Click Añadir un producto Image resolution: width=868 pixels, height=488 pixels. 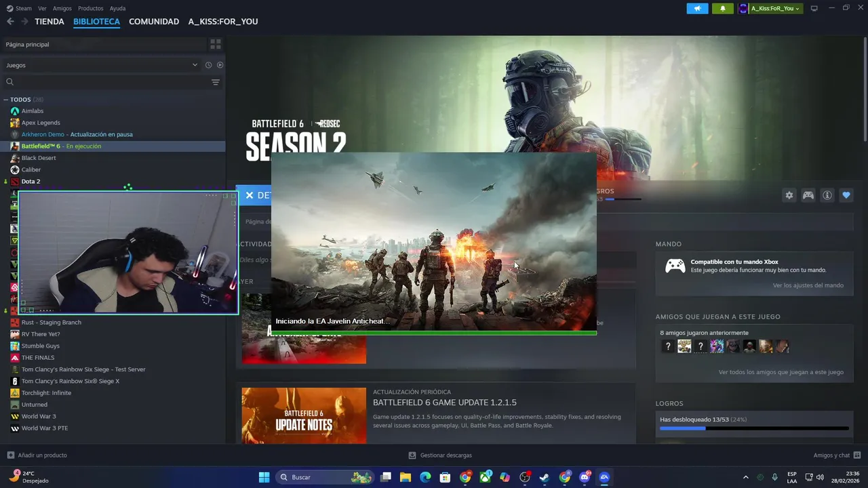tap(43, 455)
